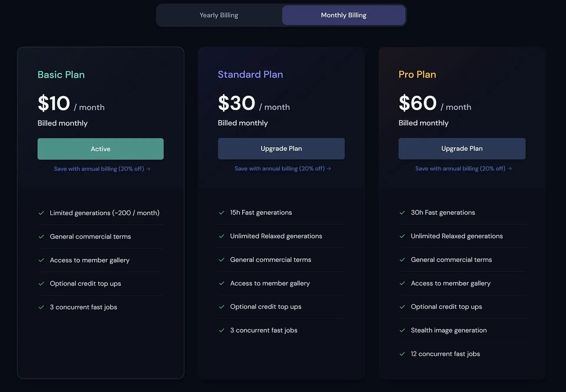
Task: Expand 'Save with annual billing (20% off)' Basic
Action: [x=101, y=168]
